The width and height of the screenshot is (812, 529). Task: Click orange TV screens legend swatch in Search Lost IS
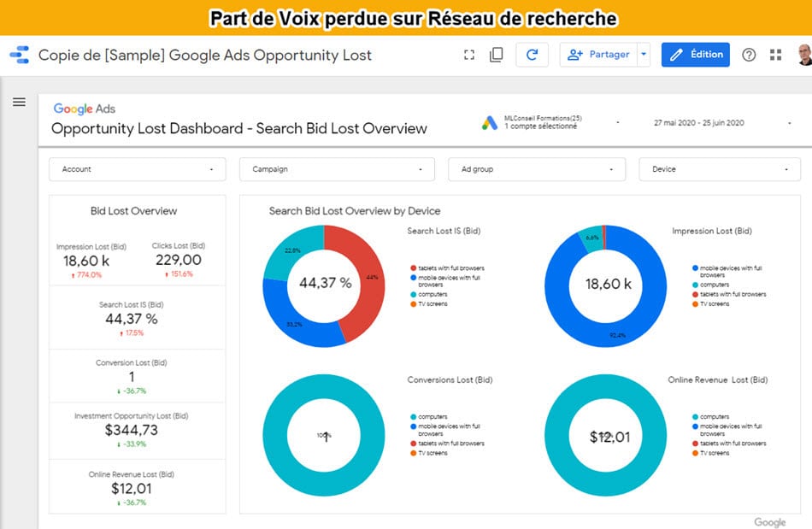(413, 304)
